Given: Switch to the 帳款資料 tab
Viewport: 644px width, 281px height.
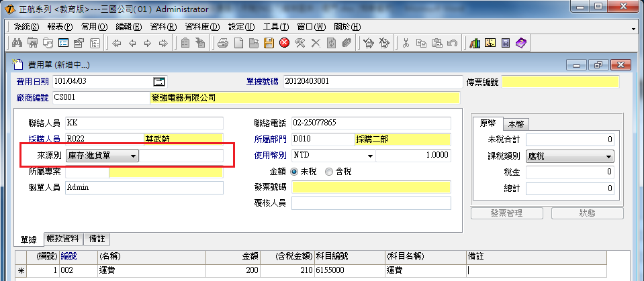Looking at the screenshot, I should coord(66,239).
